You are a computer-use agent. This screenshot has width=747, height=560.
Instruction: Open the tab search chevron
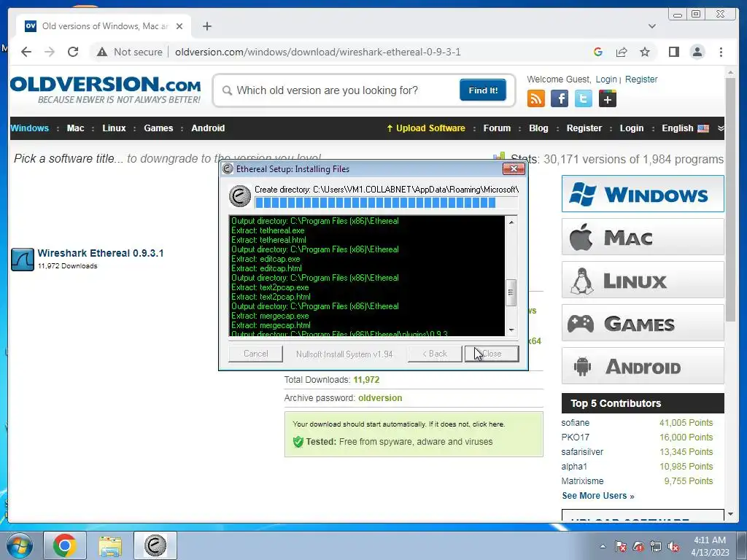[651, 26]
